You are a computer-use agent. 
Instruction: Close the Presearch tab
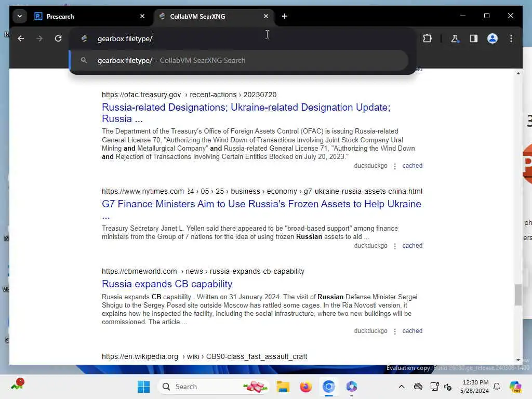tap(142, 16)
